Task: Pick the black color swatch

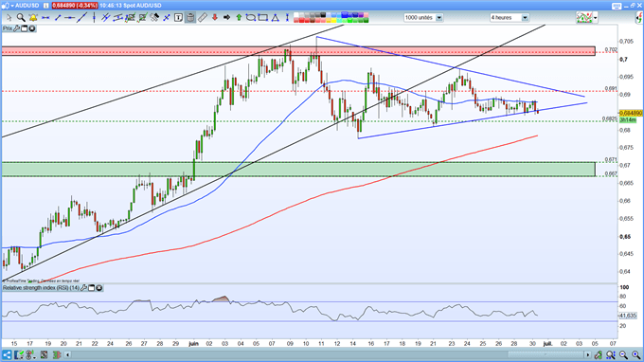Action: click(323, 15)
